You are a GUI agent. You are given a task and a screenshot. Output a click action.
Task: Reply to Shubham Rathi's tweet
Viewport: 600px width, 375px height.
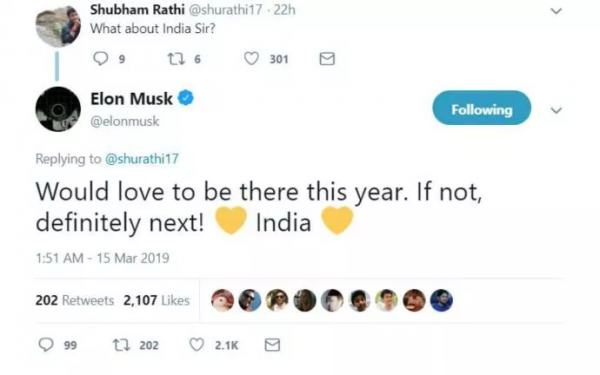(x=101, y=59)
